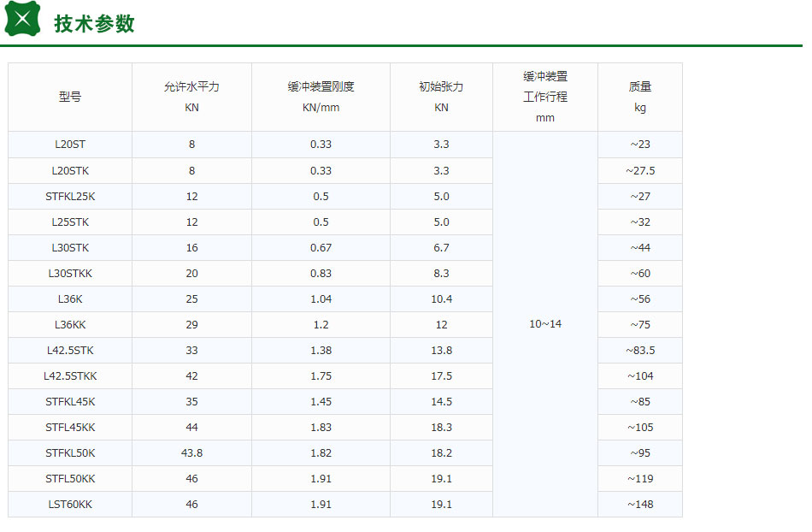Click the ~27.5 mass value
Viewport: 812px width, 532px height.
pos(640,171)
